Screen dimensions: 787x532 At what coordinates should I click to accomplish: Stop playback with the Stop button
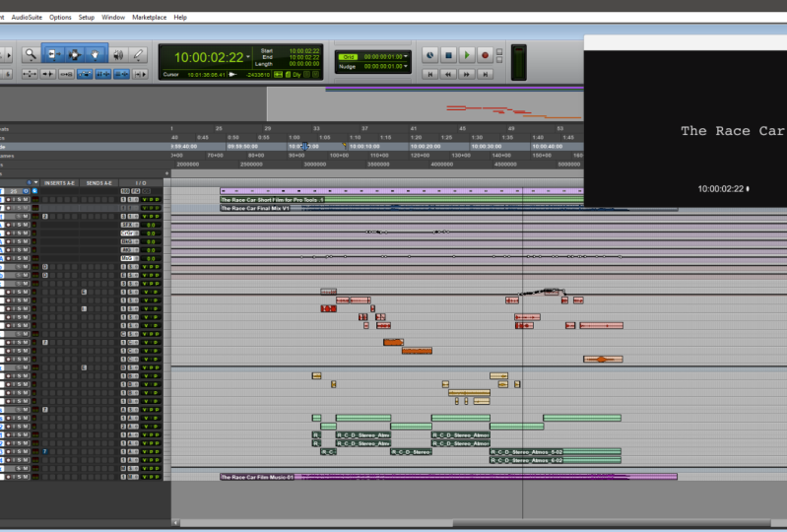[x=449, y=55]
